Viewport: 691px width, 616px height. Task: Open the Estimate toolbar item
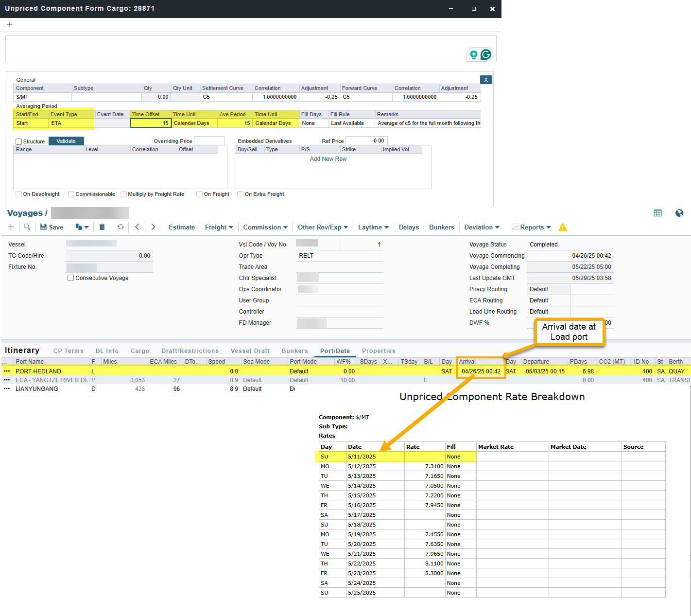[182, 227]
